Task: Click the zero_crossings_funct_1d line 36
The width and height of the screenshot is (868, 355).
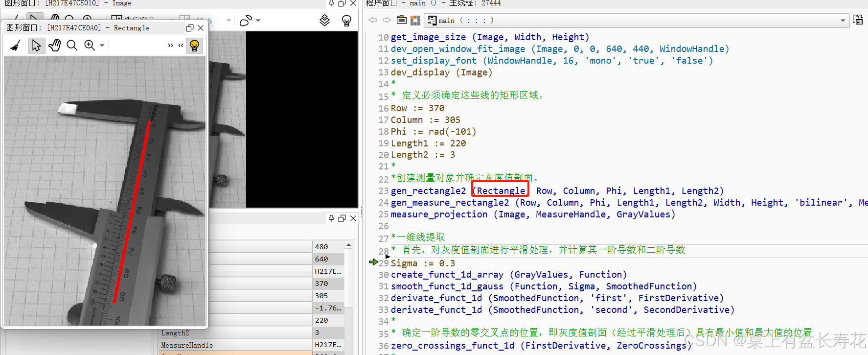Action: pyautogui.click(x=541, y=346)
